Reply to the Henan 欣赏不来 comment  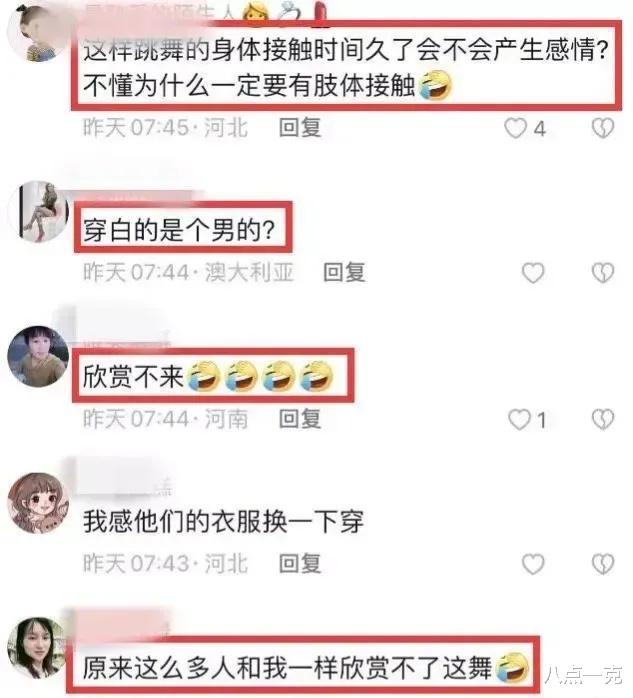(x=300, y=419)
